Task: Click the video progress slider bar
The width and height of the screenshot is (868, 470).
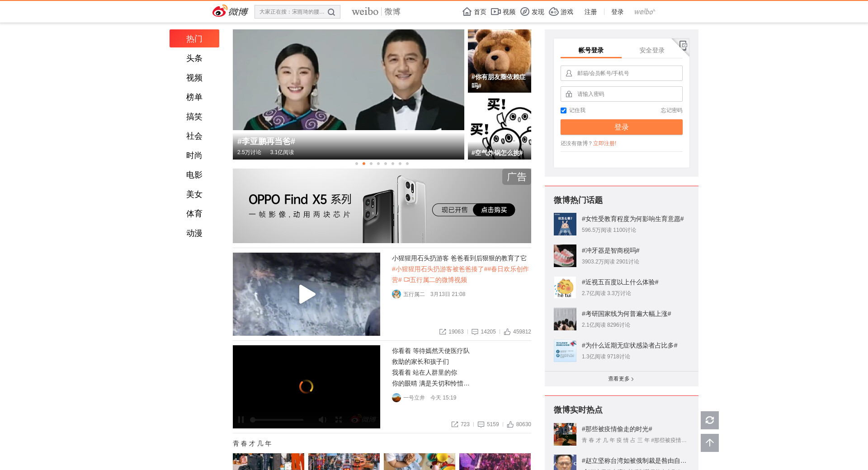Action: click(x=277, y=420)
